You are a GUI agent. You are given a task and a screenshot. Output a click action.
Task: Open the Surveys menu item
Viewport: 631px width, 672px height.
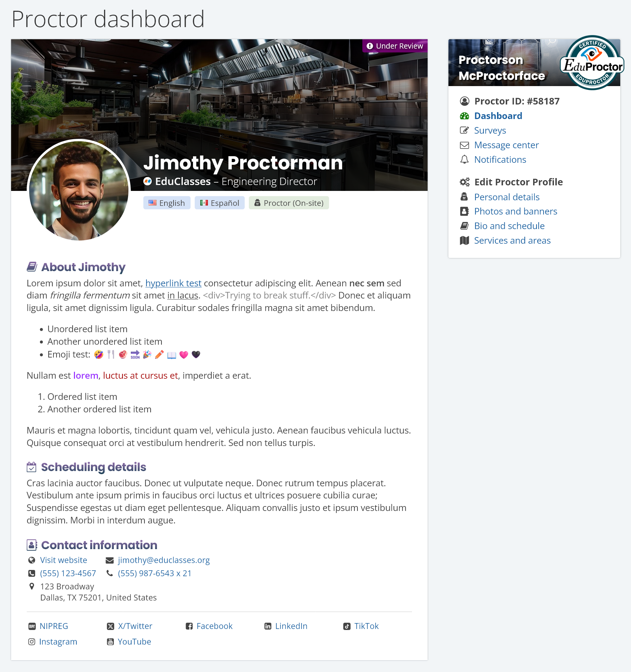[x=490, y=131]
